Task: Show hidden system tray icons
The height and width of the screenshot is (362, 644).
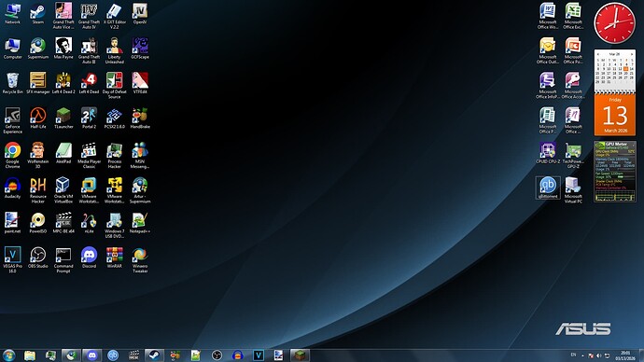Action: click(582, 355)
